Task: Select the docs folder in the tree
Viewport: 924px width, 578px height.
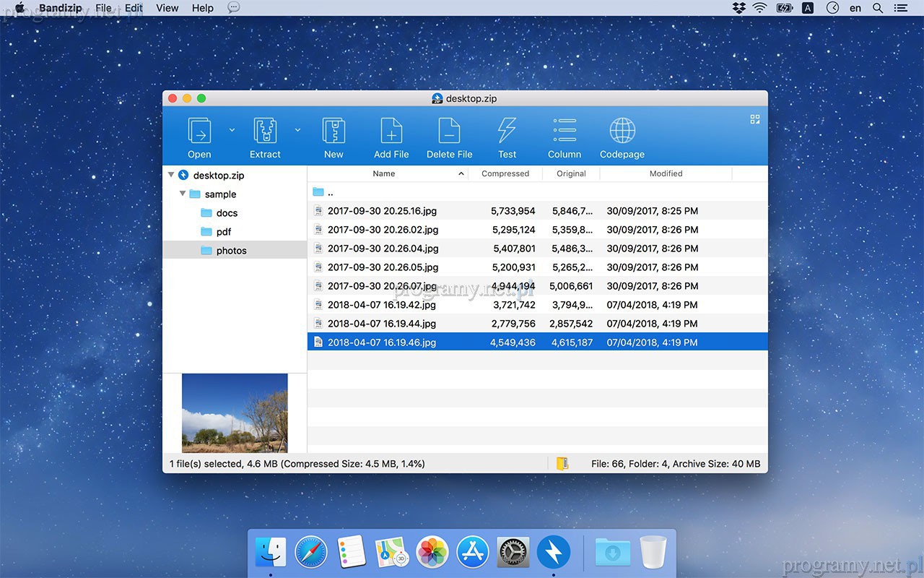Action: (x=227, y=213)
